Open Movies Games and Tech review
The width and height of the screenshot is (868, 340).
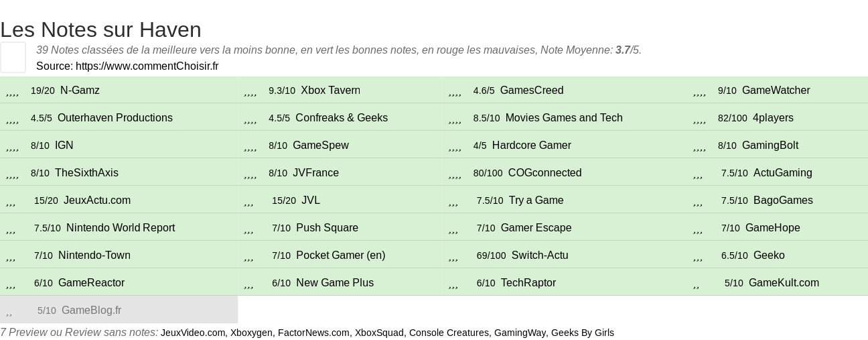pyautogui.click(x=564, y=118)
